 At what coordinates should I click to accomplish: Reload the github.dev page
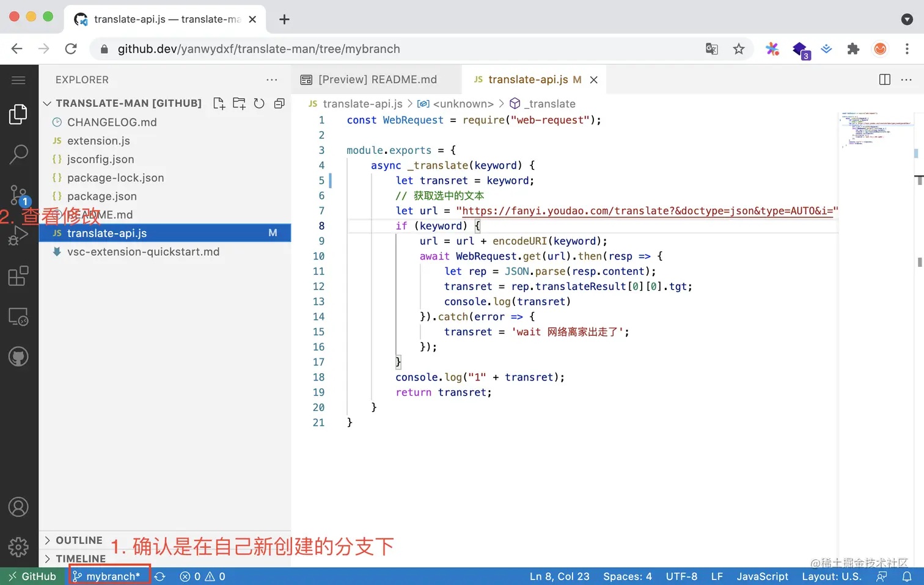click(x=71, y=49)
